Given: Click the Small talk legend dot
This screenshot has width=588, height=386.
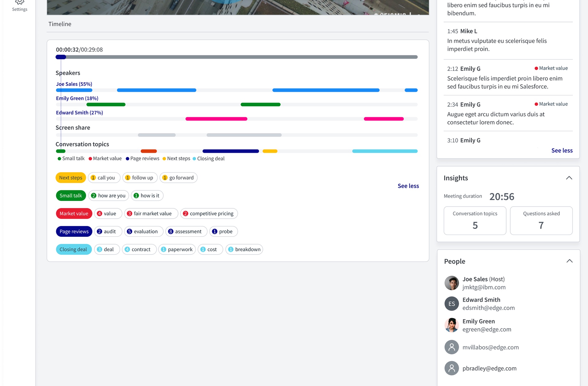Looking at the screenshot, I should click(x=59, y=159).
